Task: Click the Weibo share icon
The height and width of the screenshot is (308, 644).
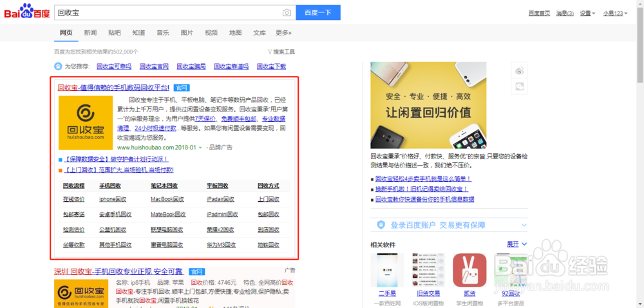Action: (x=520, y=72)
